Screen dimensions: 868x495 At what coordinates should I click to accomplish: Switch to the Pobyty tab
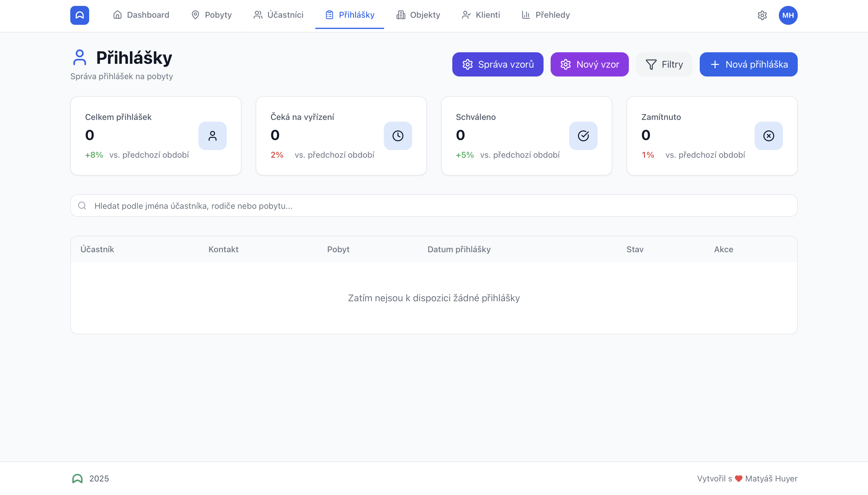pos(211,15)
